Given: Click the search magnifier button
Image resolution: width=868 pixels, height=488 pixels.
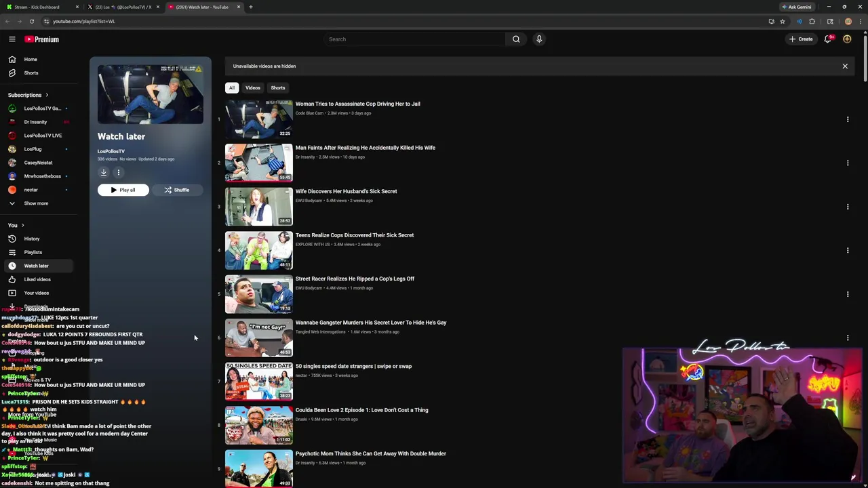Looking at the screenshot, I should pyautogui.click(x=516, y=39).
